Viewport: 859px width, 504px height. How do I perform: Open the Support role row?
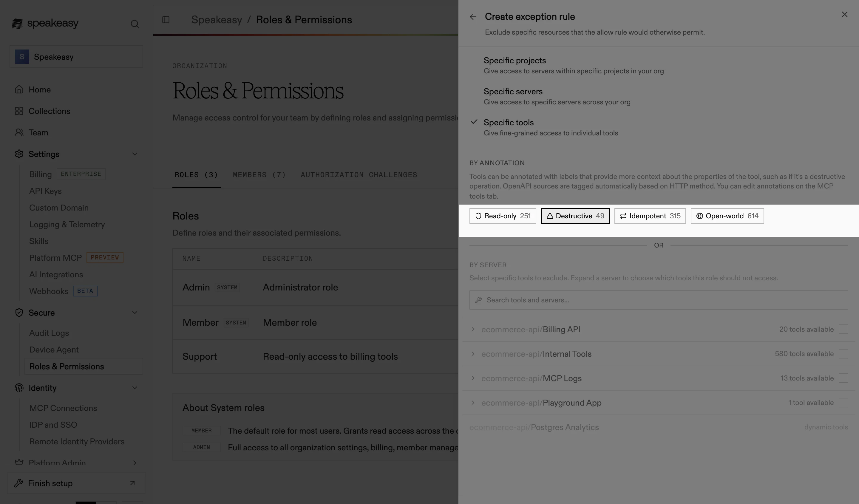(315, 356)
